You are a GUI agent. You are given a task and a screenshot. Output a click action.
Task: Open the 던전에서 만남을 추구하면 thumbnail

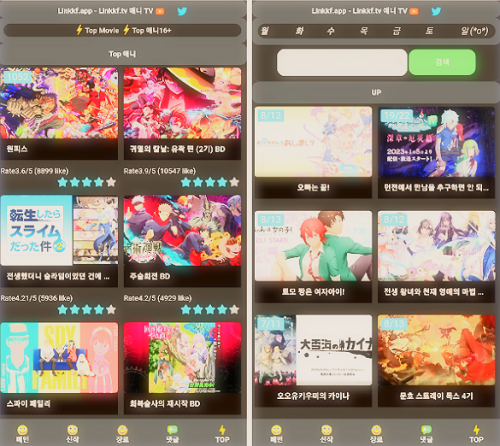436,142
